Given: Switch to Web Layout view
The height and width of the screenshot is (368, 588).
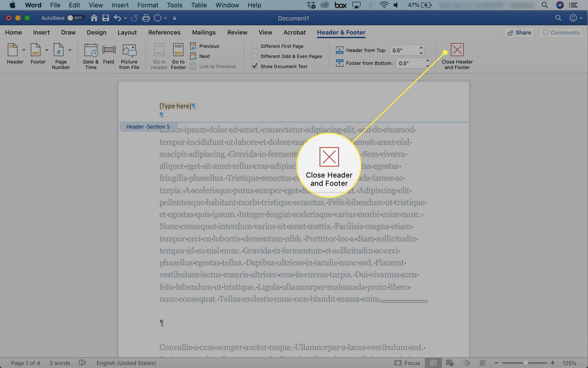Looking at the screenshot, I should click(x=450, y=363).
